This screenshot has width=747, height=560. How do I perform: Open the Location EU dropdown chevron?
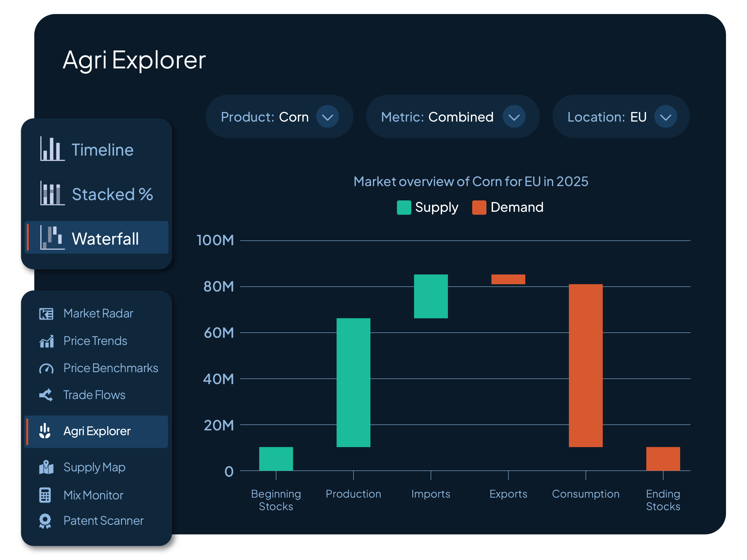pyautogui.click(x=666, y=117)
